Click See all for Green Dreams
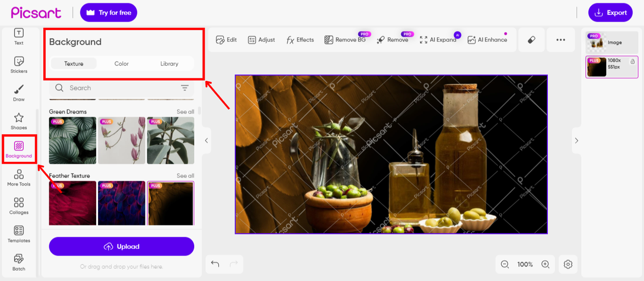 (x=185, y=112)
